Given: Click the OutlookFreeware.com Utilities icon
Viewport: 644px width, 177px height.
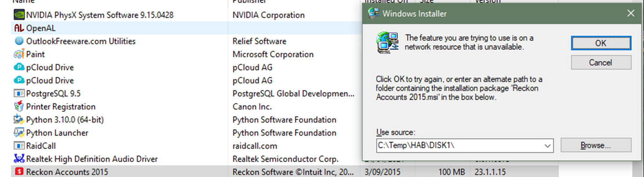Looking at the screenshot, I should [x=19, y=41].
